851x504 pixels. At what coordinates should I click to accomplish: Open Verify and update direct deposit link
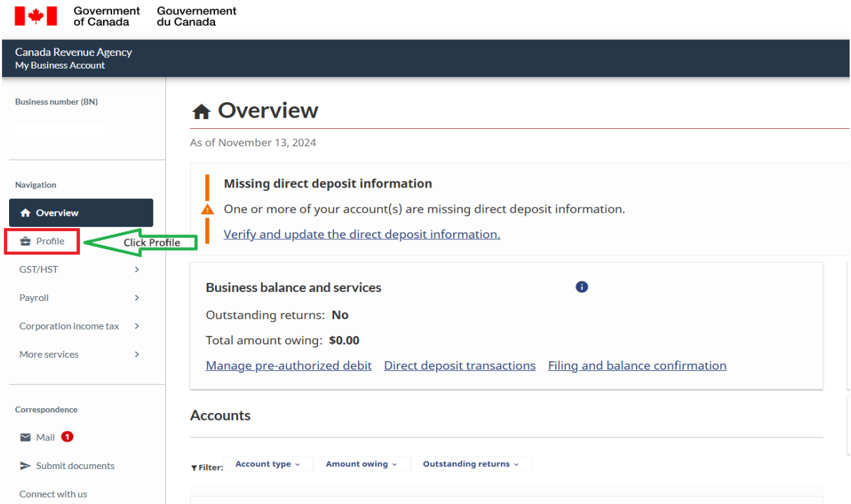pos(361,234)
